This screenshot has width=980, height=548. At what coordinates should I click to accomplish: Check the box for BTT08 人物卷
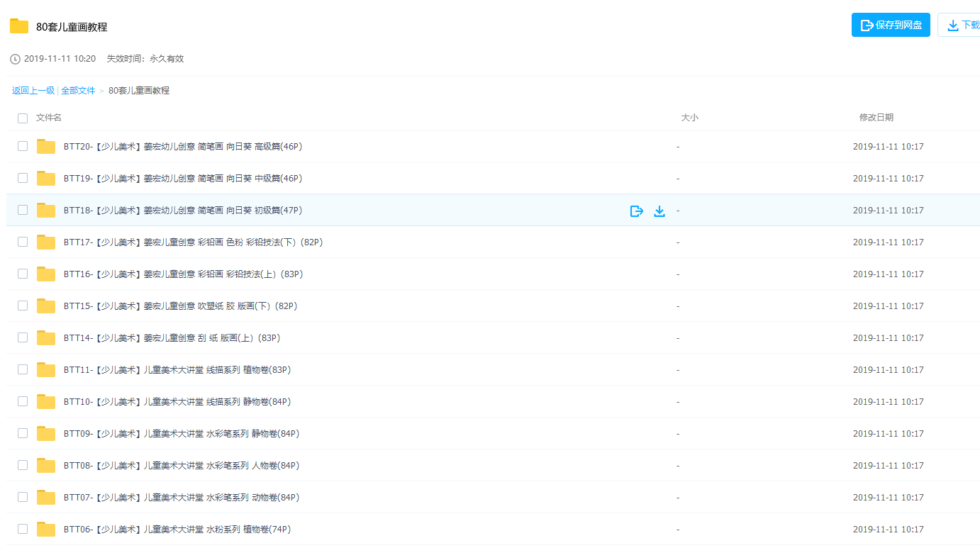click(x=23, y=465)
